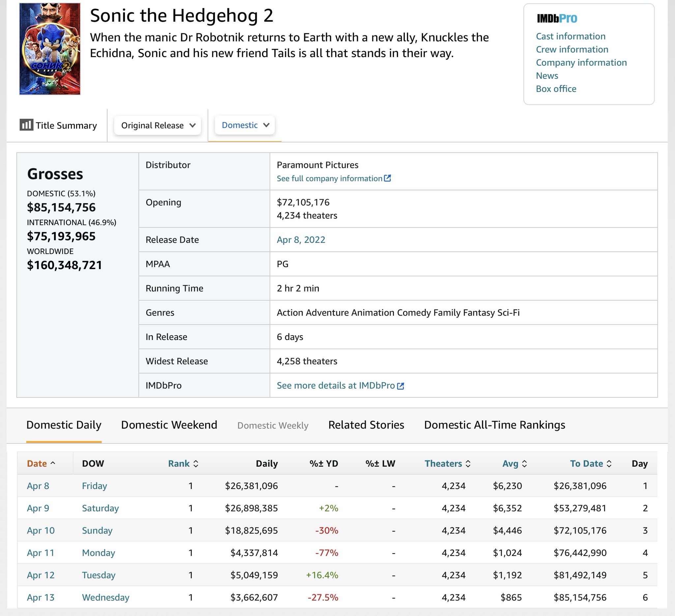Open the Apr 12 date link
The image size is (675, 616).
point(41,575)
